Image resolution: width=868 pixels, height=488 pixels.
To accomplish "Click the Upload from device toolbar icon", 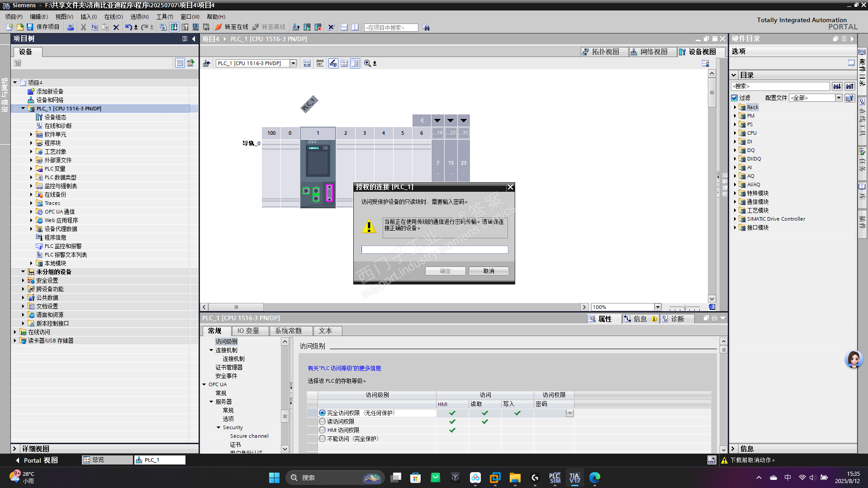I will click(x=185, y=27).
